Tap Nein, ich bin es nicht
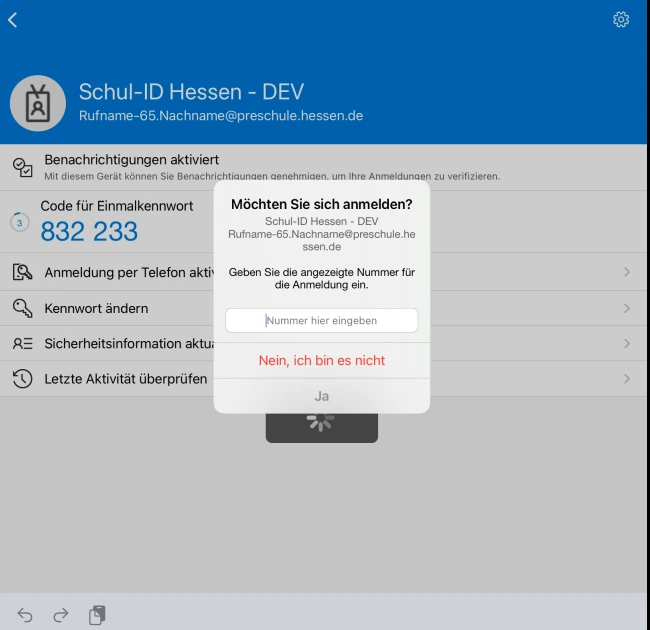This screenshot has height=630, width=650. pyautogui.click(x=322, y=360)
